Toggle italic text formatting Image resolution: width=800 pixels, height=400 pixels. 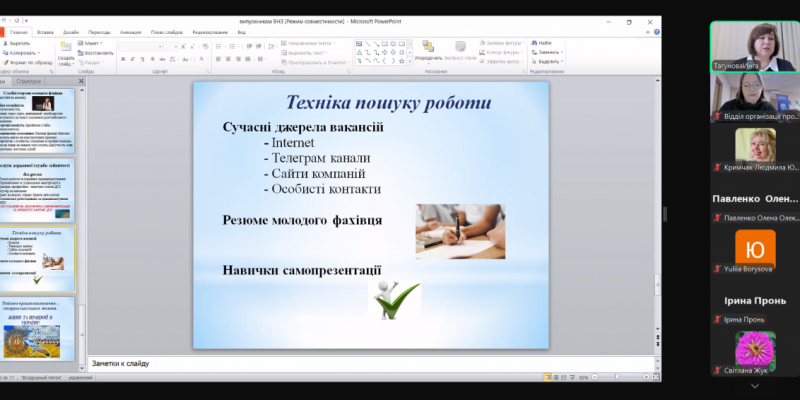click(133, 59)
